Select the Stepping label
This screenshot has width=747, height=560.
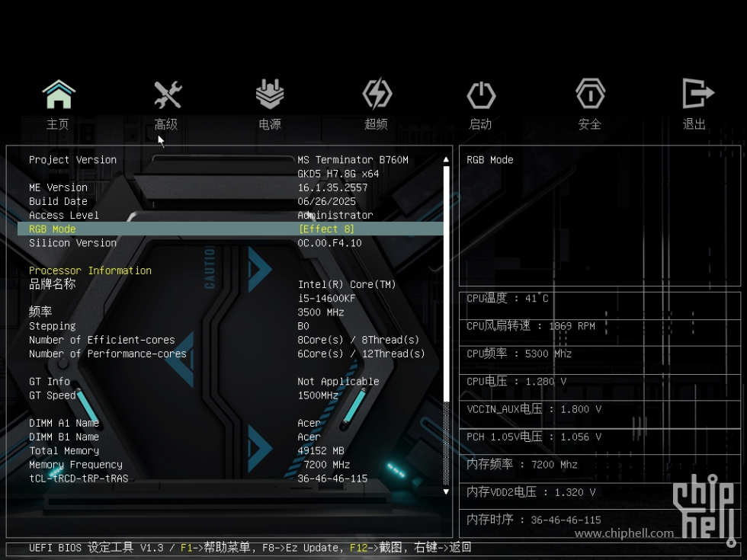coord(53,326)
